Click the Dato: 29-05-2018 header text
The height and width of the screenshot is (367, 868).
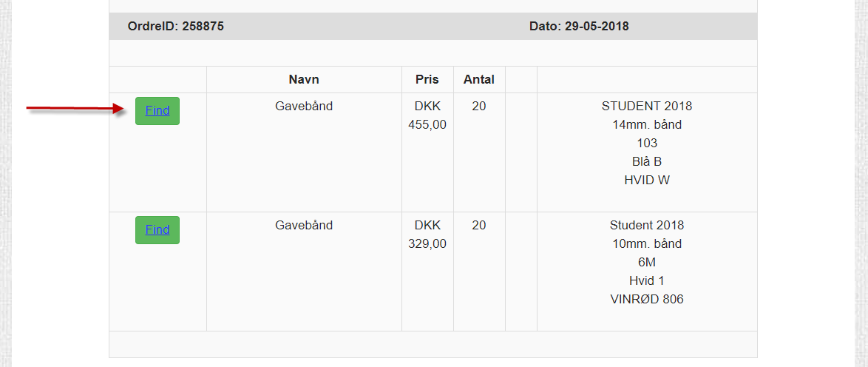[x=579, y=26]
